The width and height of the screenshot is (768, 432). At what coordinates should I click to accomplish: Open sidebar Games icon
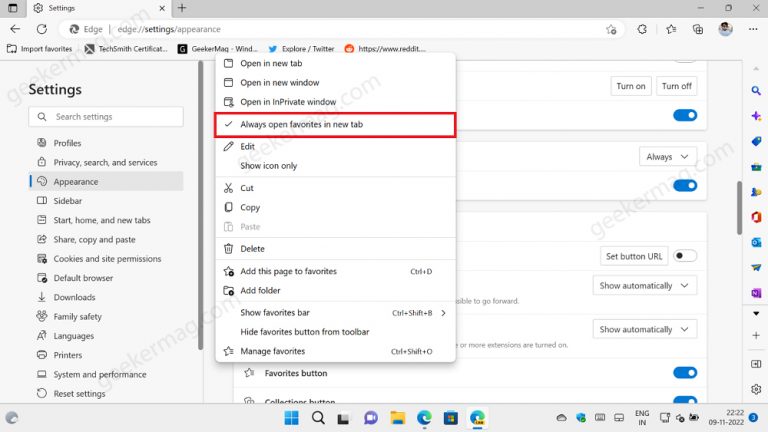(756, 192)
